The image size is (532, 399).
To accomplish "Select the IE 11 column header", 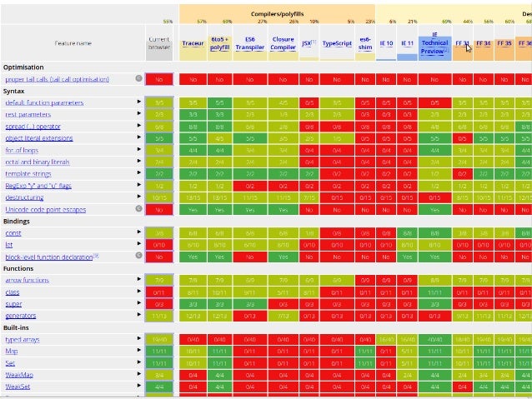I will (x=407, y=43).
